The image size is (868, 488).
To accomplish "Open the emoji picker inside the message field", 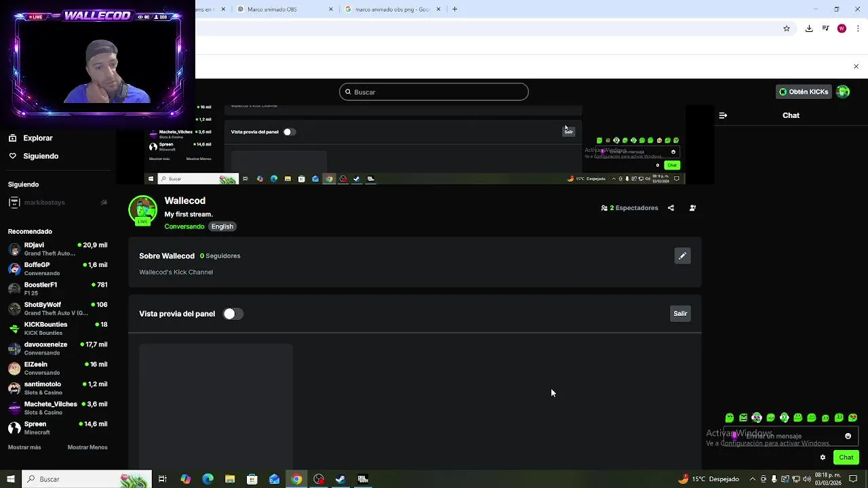I will pyautogui.click(x=848, y=436).
